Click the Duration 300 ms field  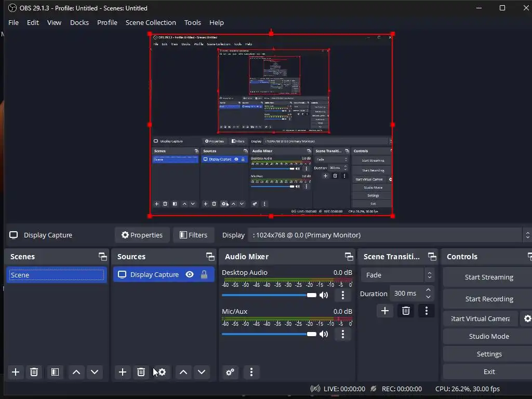click(411, 294)
